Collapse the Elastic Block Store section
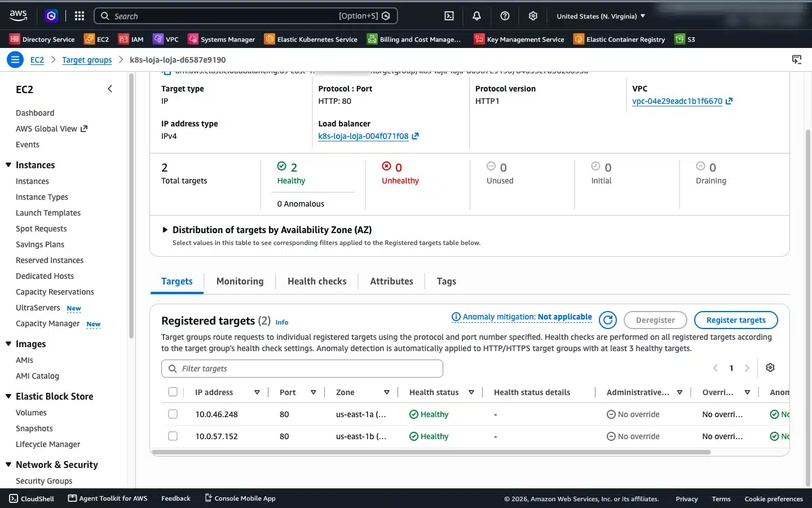Viewport: 812px width, 508px height. click(x=8, y=396)
